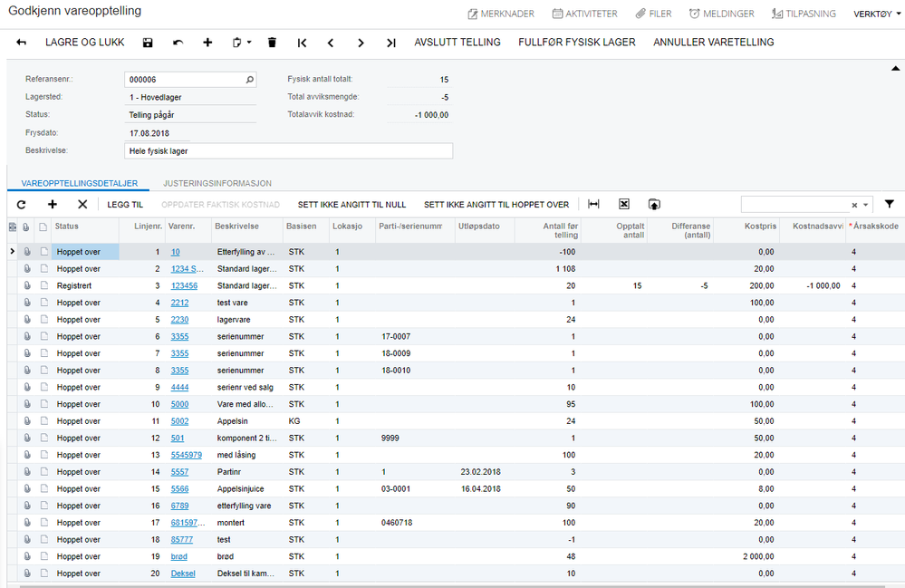905x588 pixels.
Task: Click AVSLUTT TELLING button
Action: click(x=457, y=42)
